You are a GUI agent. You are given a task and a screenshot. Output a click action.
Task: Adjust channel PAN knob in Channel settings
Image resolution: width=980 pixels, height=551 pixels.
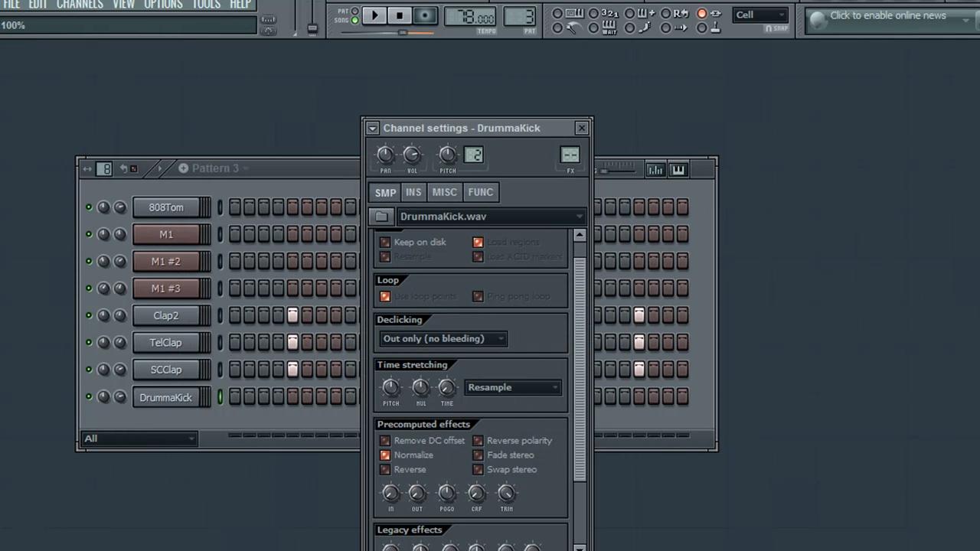385,155
